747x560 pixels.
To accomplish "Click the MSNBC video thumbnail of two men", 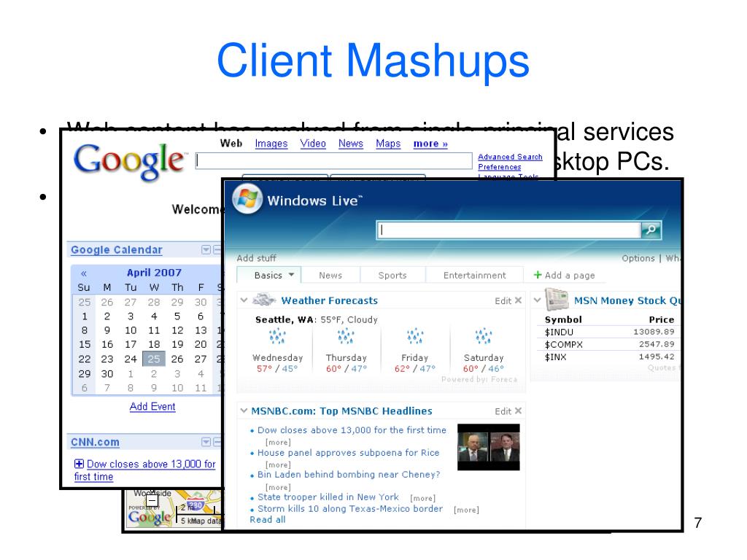I will [488, 447].
